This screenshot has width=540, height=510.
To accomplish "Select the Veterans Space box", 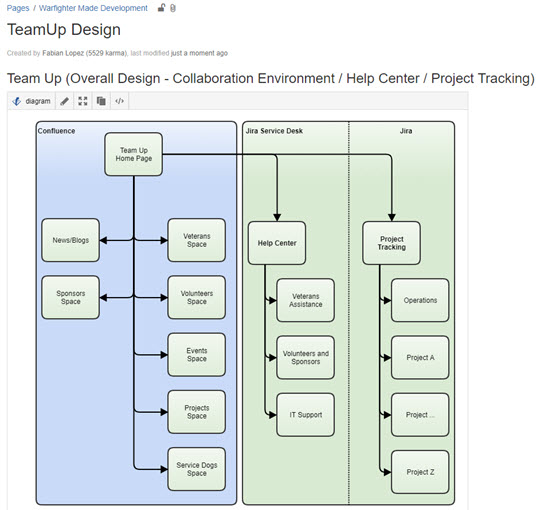I will coord(197,240).
